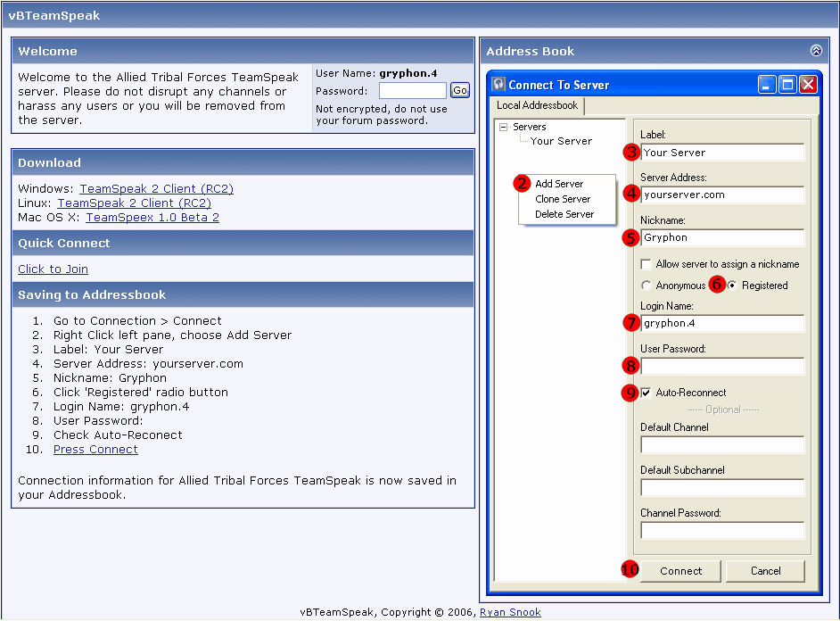Enable Allow server to assign a nickname
Viewport: 840px width, 621px height.
[x=646, y=265]
